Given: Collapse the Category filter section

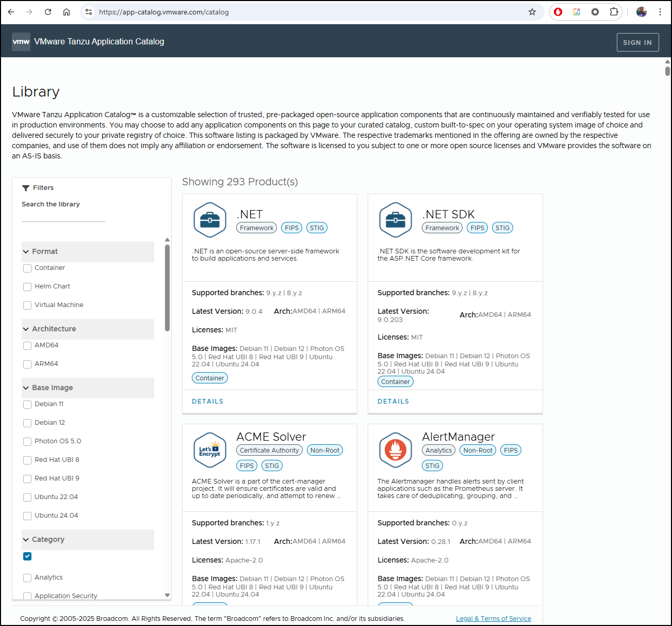Looking at the screenshot, I should click(x=88, y=540).
